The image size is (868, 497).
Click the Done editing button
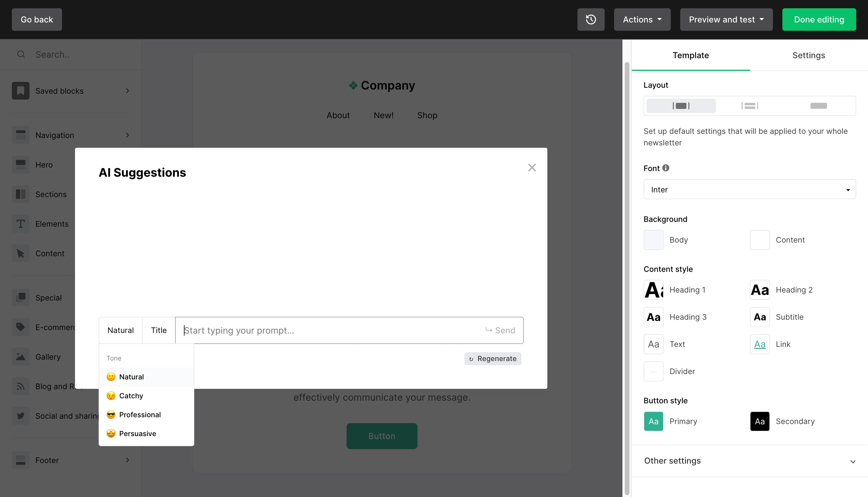818,20
